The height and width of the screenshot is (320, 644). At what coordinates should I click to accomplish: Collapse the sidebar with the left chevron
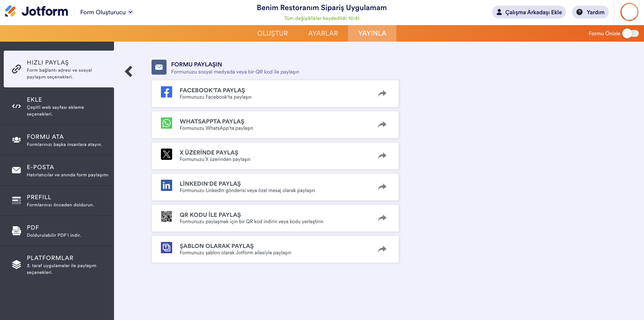pos(129,71)
